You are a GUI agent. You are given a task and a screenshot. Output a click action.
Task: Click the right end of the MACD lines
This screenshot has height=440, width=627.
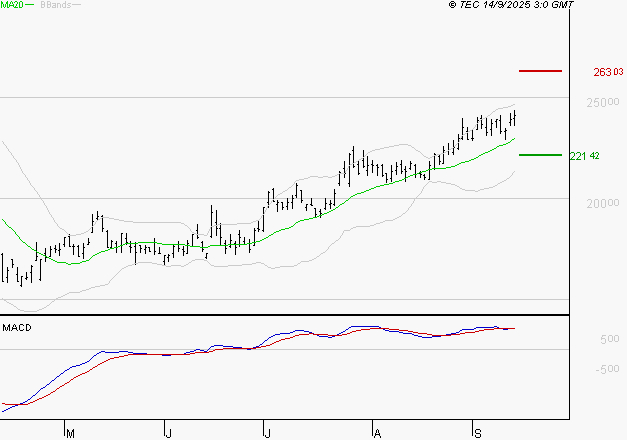click(x=514, y=328)
